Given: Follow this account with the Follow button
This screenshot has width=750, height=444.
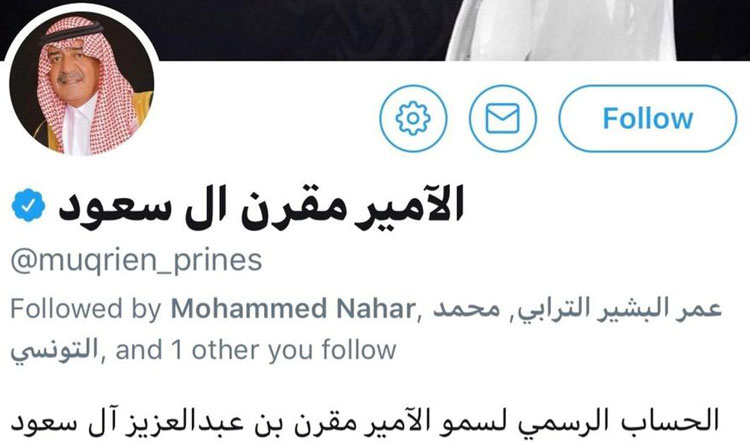Looking at the screenshot, I should [648, 118].
